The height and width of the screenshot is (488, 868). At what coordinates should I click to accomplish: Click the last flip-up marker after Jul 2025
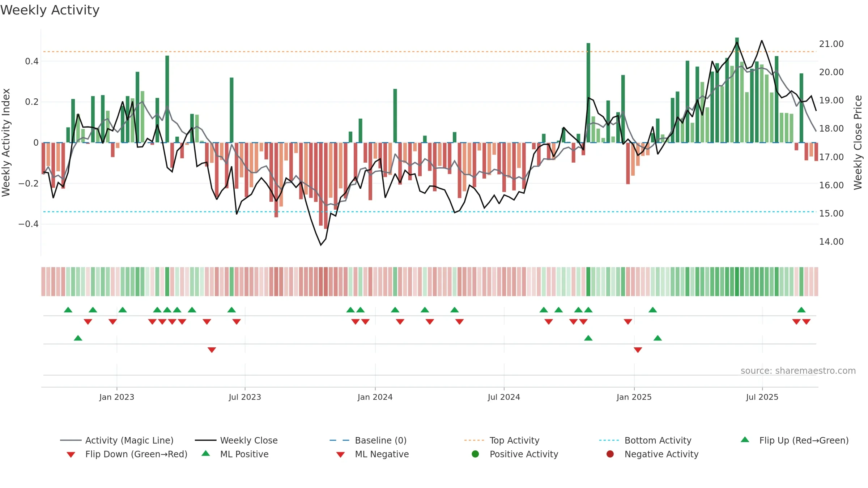click(801, 310)
